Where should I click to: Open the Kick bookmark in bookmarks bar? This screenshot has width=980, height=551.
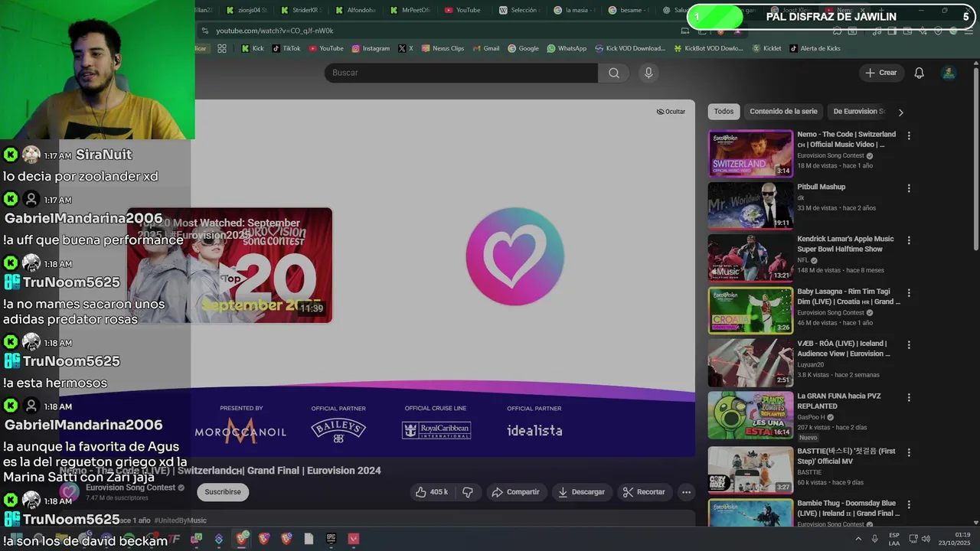pos(253,48)
